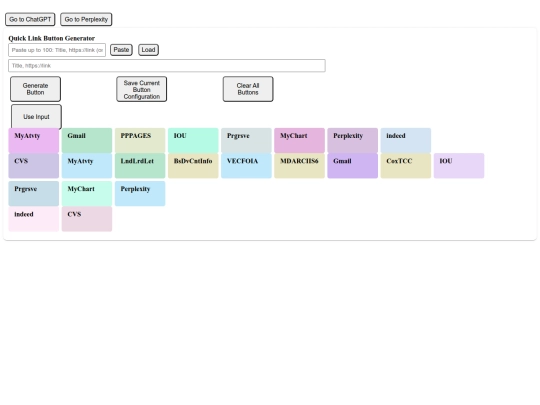The width and height of the screenshot is (540, 405).
Task: Open the purple Gmail link tile
Action: (353, 166)
